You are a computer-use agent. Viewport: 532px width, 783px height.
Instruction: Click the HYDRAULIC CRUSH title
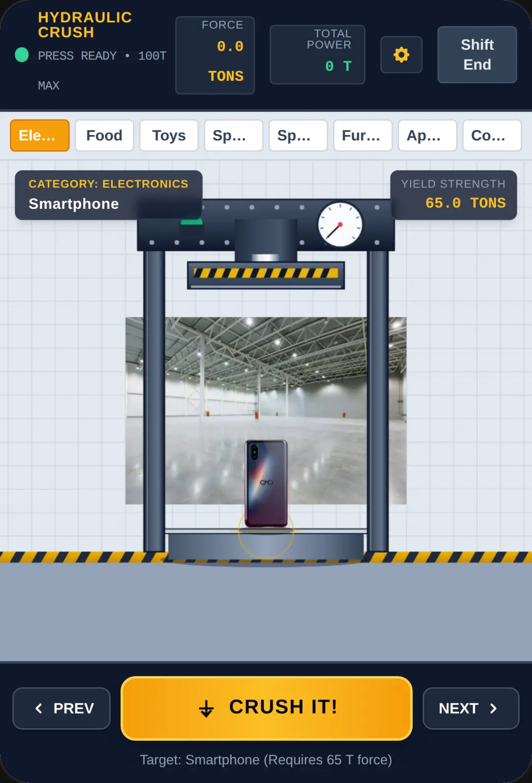tap(85, 25)
